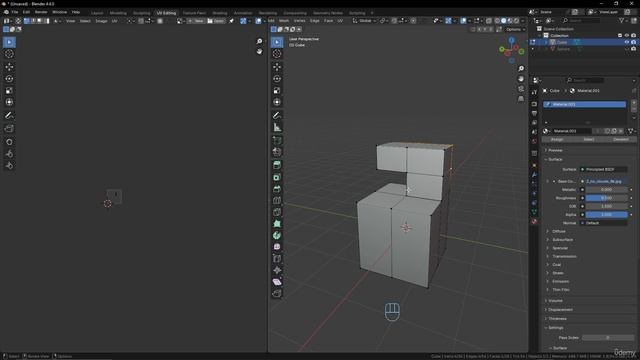Select the Rotate tool in the 3D viewport
This screenshot has width=640, height=360.
click(277, 79)
